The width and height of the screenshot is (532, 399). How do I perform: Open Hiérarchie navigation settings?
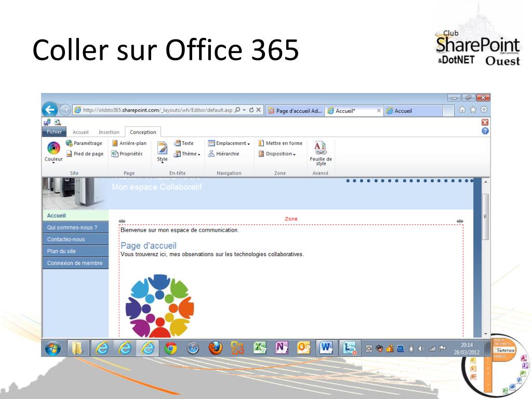tap(223, 154)
